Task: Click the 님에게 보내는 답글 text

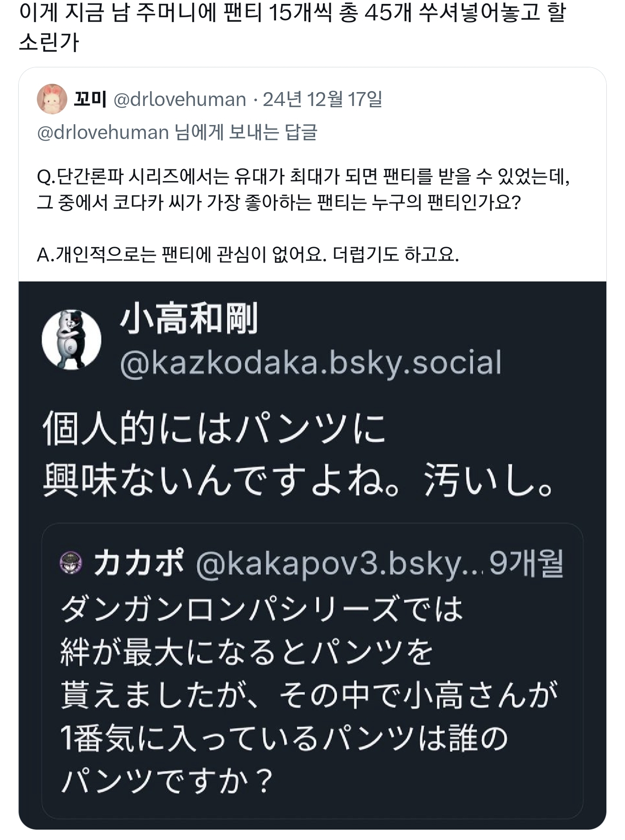Action: pyautogui.click(x=246, y=132)
